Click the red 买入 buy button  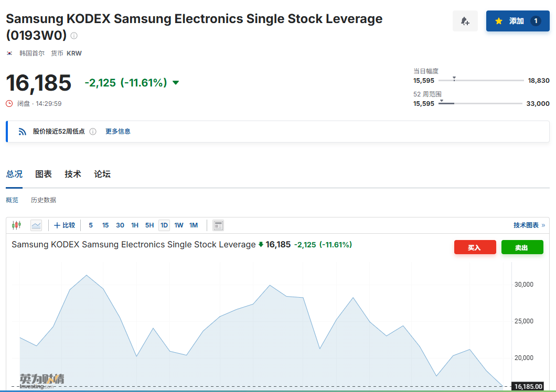pyautogui.click(x=475, y=247)
